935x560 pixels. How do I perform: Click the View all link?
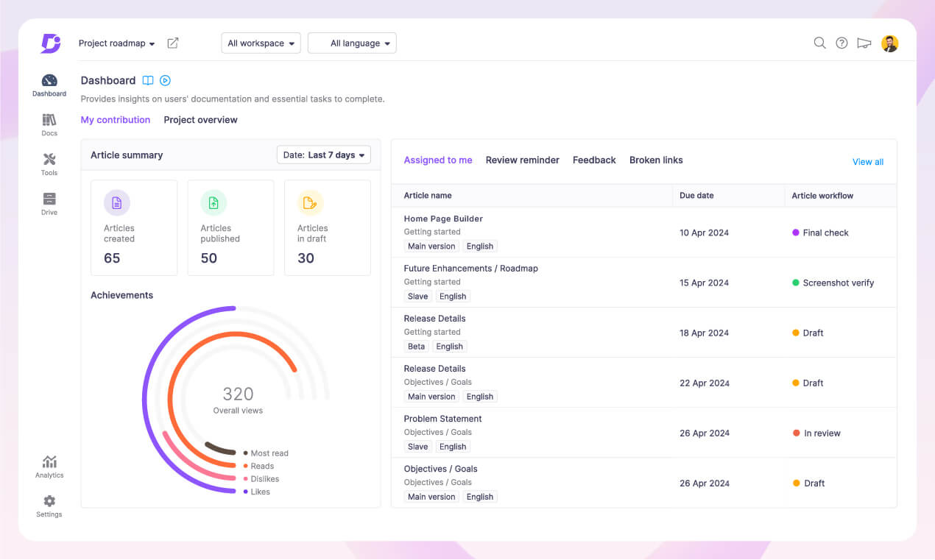click(x=867, y=161)
